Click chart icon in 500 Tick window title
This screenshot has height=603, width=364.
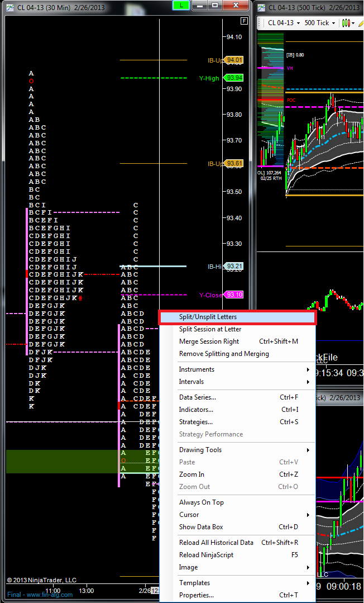261,8
